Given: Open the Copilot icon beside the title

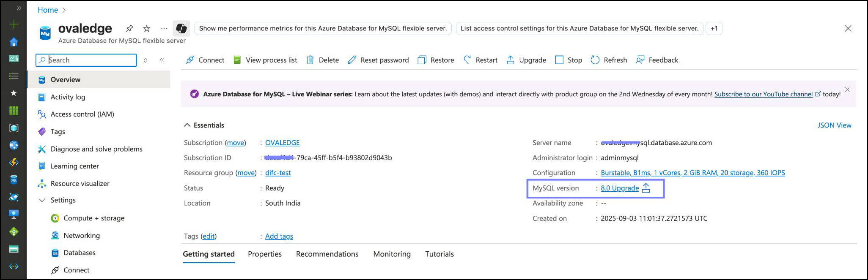Looking at the screenshot, I should (181, 28).
